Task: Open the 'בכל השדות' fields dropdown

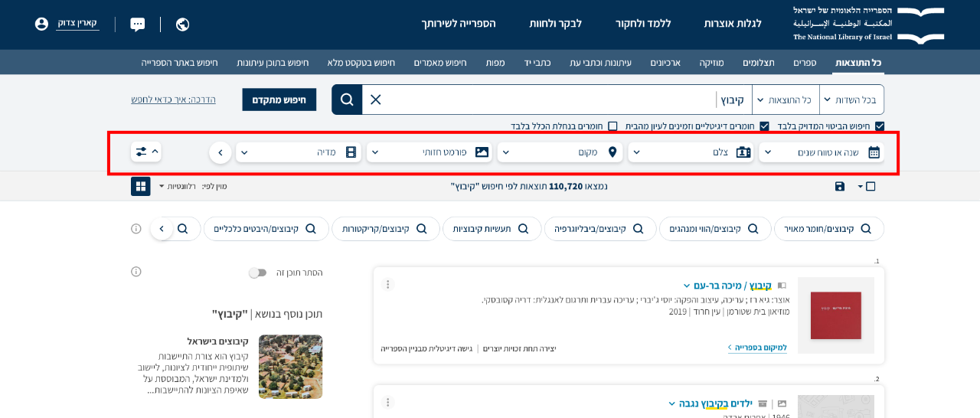Action: coord(852,100)
